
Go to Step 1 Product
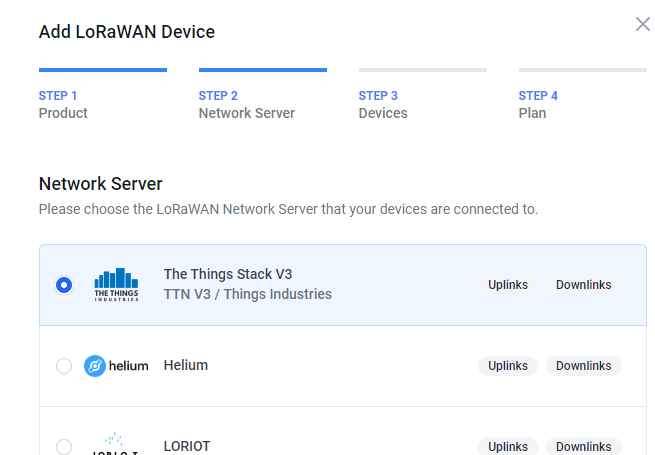[x=63, y=104]
